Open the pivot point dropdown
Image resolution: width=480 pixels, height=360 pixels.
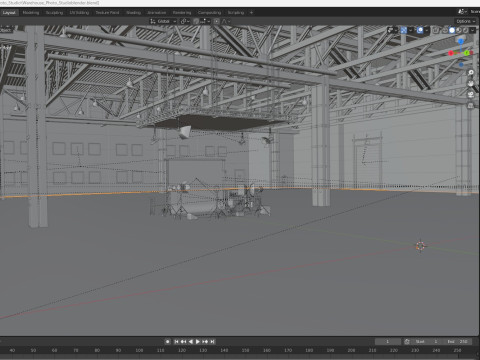[x=185, y=21]
